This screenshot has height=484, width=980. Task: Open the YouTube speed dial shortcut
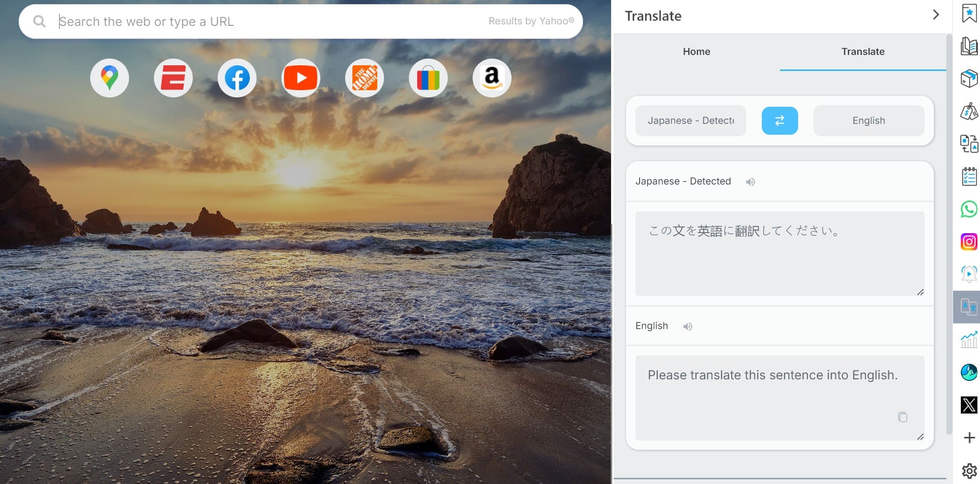coord(301,78)
